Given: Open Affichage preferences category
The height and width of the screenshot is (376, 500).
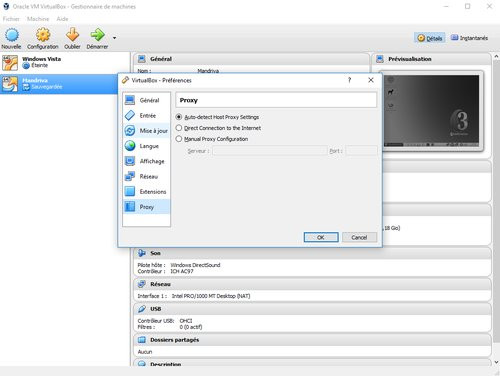Looking at the screenshot, I should [146, 161].
